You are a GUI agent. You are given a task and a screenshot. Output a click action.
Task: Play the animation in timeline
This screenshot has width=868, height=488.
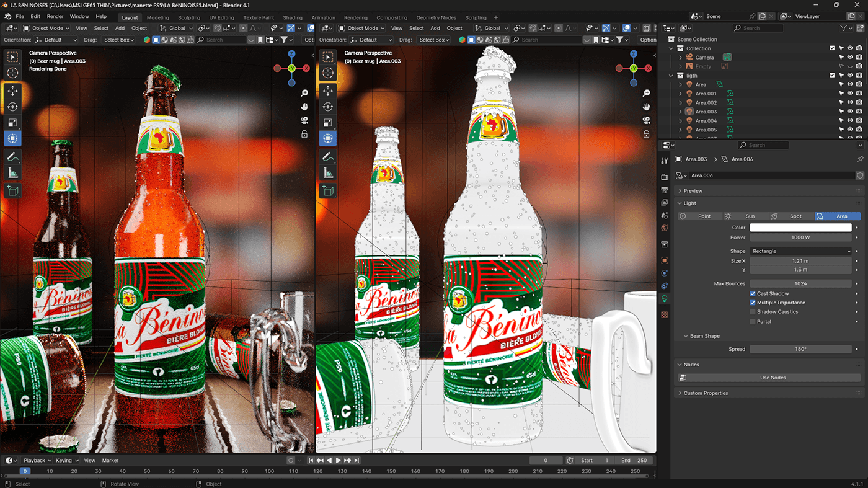[x=338, y=461]
